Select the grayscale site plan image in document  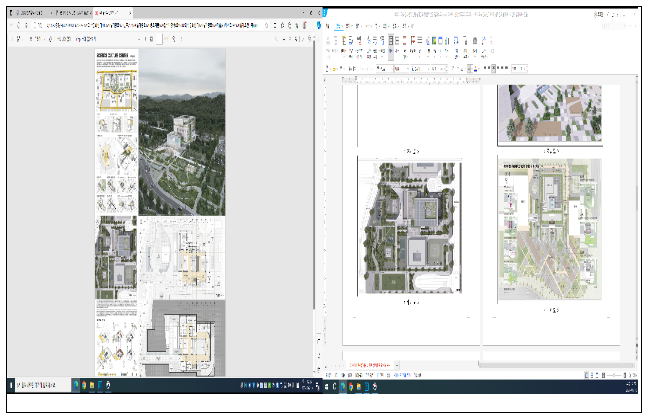coord(410,226)
